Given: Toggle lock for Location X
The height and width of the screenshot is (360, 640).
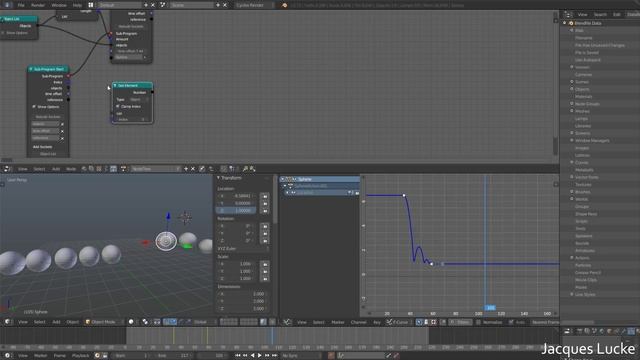Looking at the screenshot, I should [x=264, y=196].
